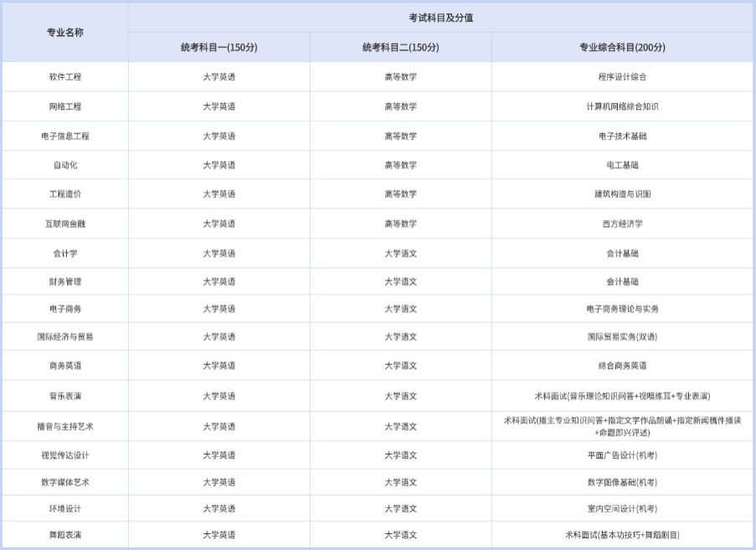Select the 平面广告设计(机考) cell
Viewport: 756px width, 550px height.
(622, 455)
